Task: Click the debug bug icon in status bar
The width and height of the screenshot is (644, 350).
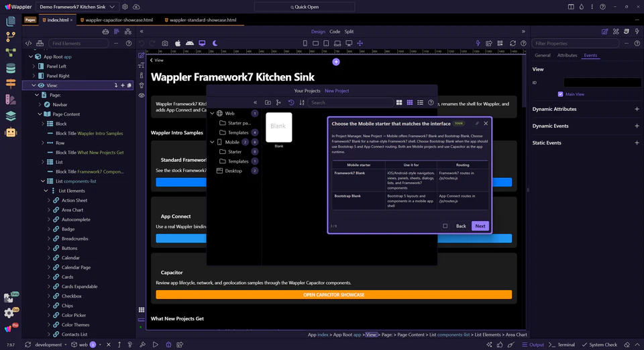Action: 168,345
